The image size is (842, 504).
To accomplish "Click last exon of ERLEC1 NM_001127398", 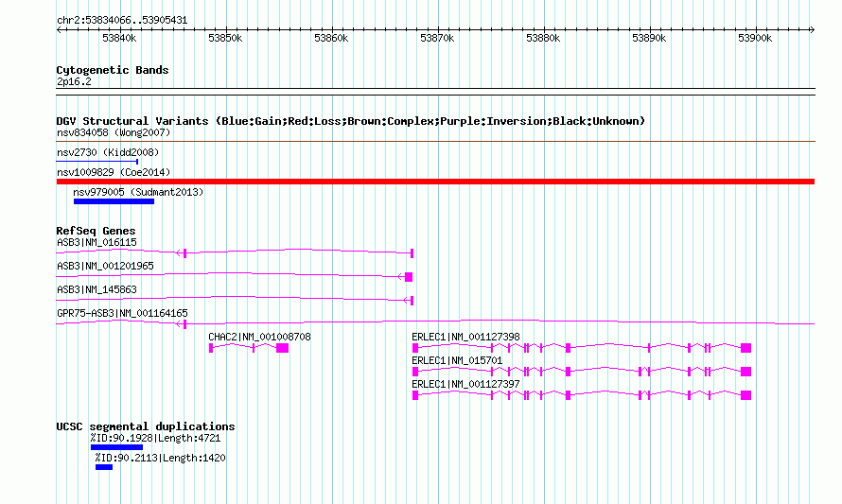I will (746, 348).
